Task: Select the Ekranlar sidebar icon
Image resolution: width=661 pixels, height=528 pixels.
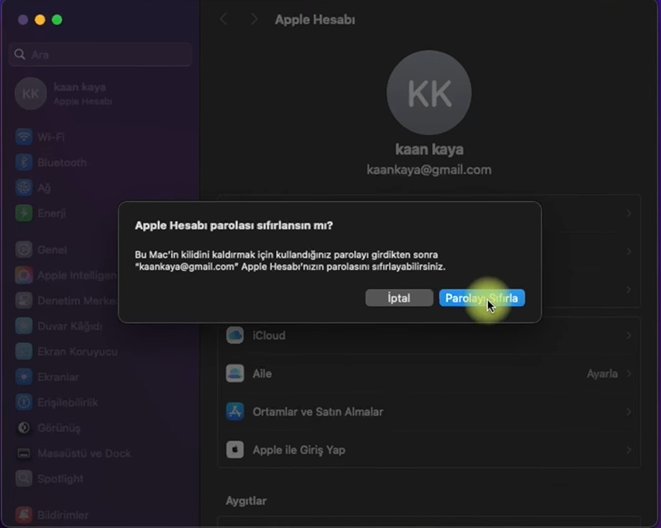Action: tap(24, 377)
